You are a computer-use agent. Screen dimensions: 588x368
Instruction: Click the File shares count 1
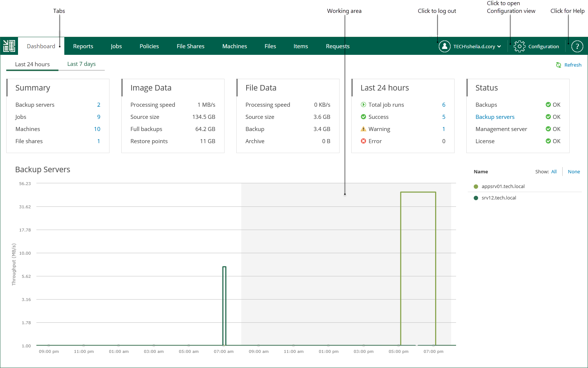coord(98,141)
